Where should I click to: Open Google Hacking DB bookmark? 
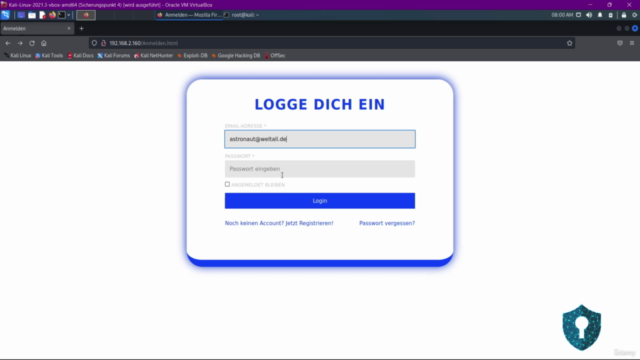pos(236,56)
